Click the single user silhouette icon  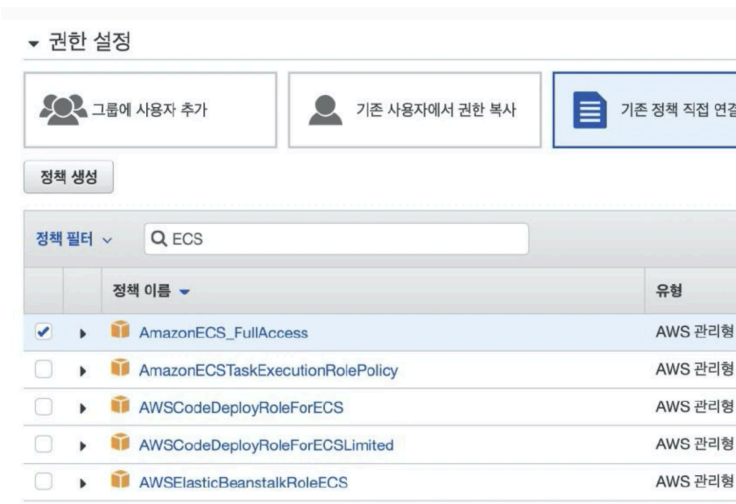pos(325,110)
